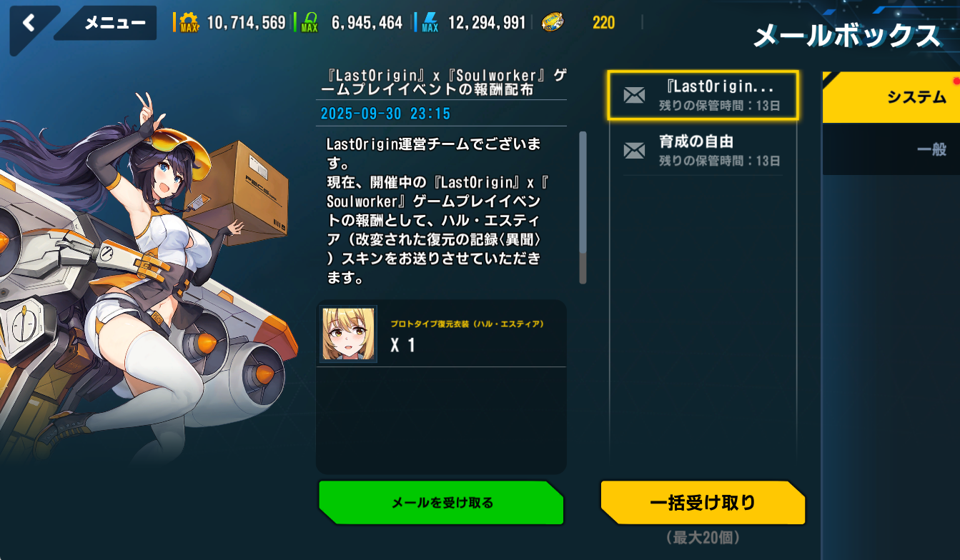Click the 220 currency amount
960x560 pixels.
click(x=603, y=23)
